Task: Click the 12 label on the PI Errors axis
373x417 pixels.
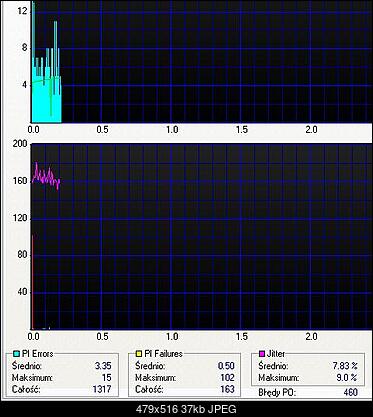Action: click(x=22, y=11)
